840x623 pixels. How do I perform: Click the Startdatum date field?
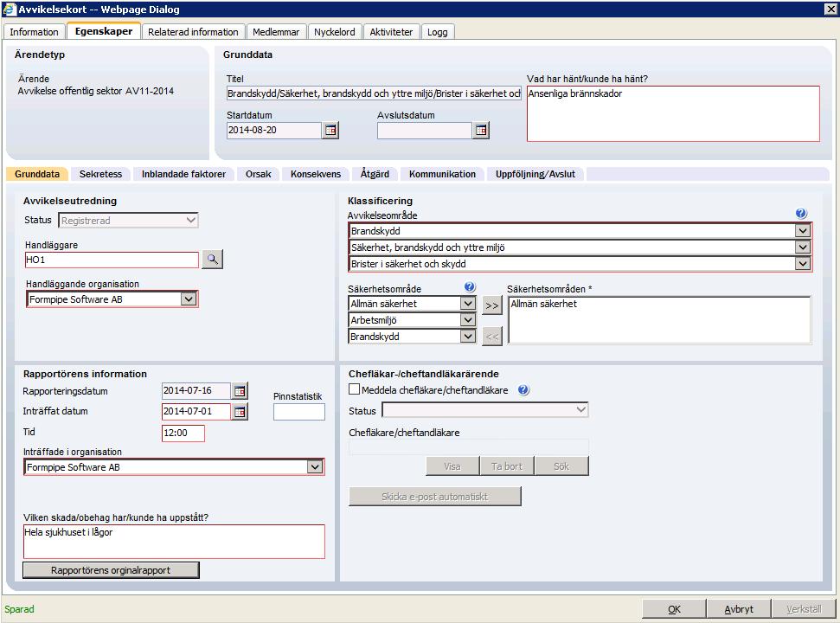(x=273, y=130)
